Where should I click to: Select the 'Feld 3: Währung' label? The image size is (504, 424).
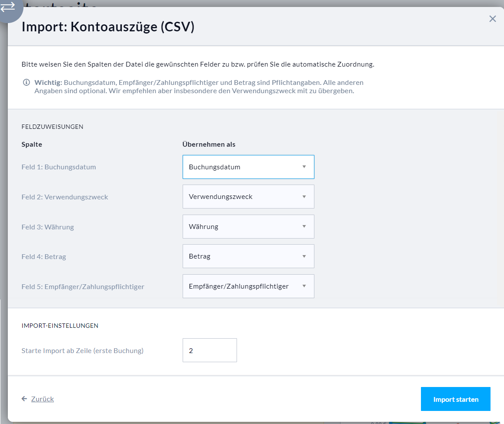(47, 227)
